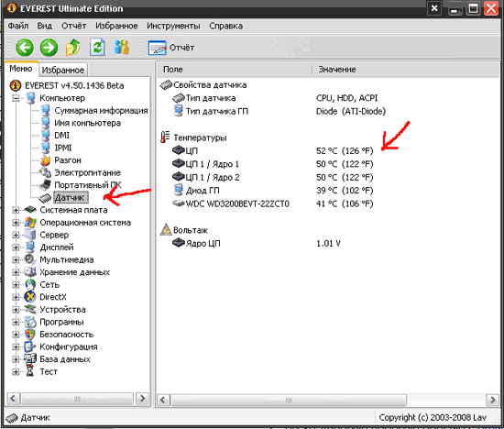The width and height of the screenshot is (504, 429).
Task: Click the База данных icon in tree
Action: [30, 359]
